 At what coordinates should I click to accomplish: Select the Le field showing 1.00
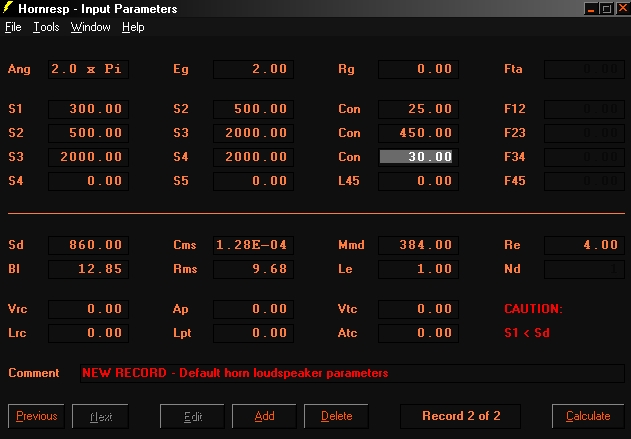pyautogui.click(x=419, y=269)
